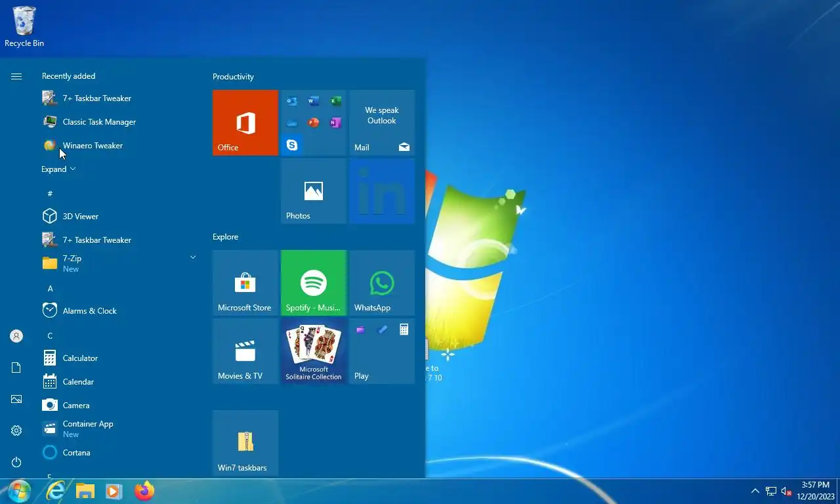
Task: Launch the media player from the taskbar
Action: click(x=114, y=491)
